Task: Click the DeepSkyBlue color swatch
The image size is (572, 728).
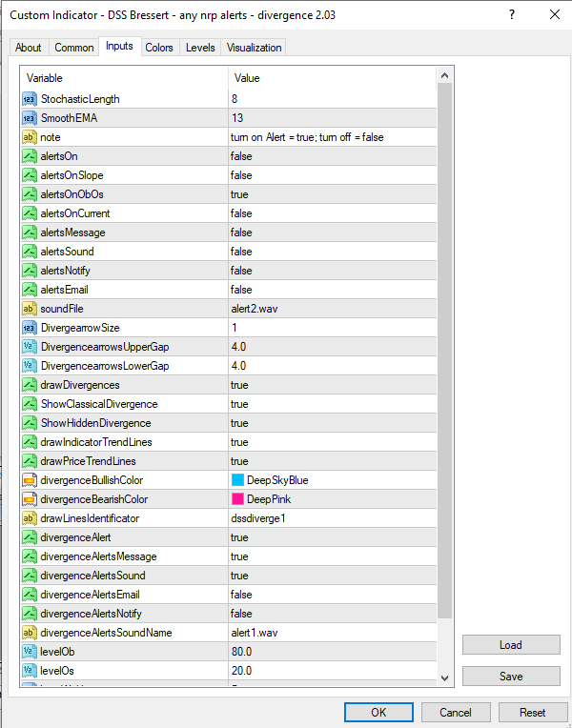Action: (x=238, y=480)
